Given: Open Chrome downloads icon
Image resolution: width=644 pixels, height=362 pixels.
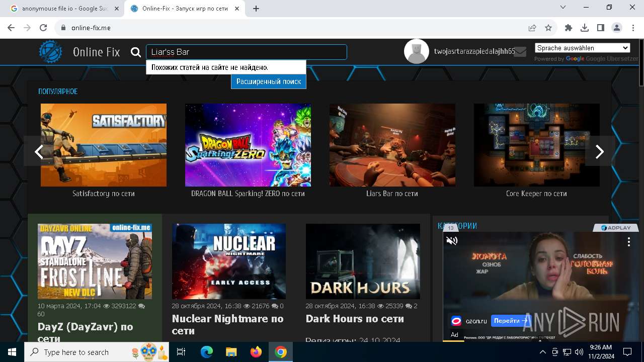Looking at the screenshot, I should pyautogui.click(x=585, y=28).
